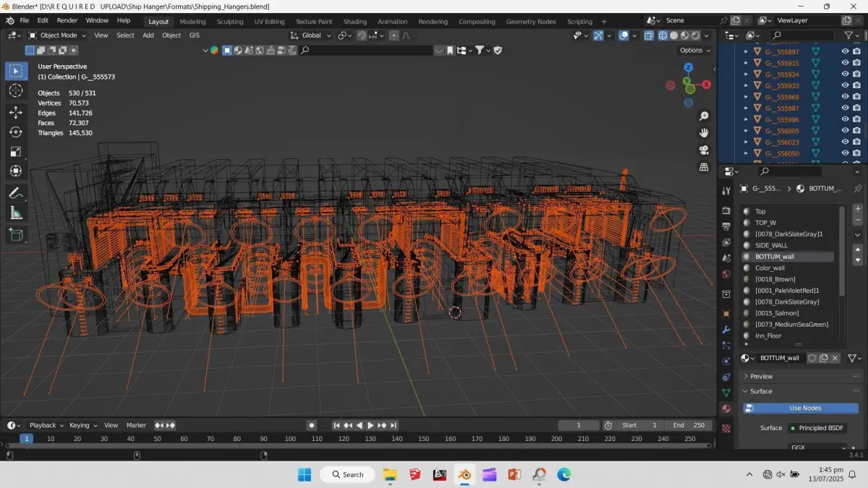Toggle X-ray display mode
Screen dimensions: 868x488
point(649,35)
